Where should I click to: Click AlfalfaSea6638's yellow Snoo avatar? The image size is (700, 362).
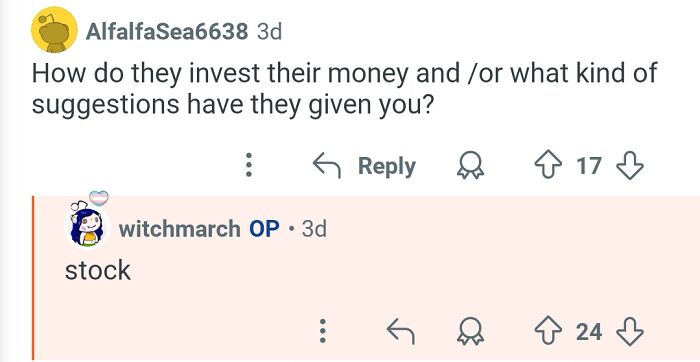point(53,30)
